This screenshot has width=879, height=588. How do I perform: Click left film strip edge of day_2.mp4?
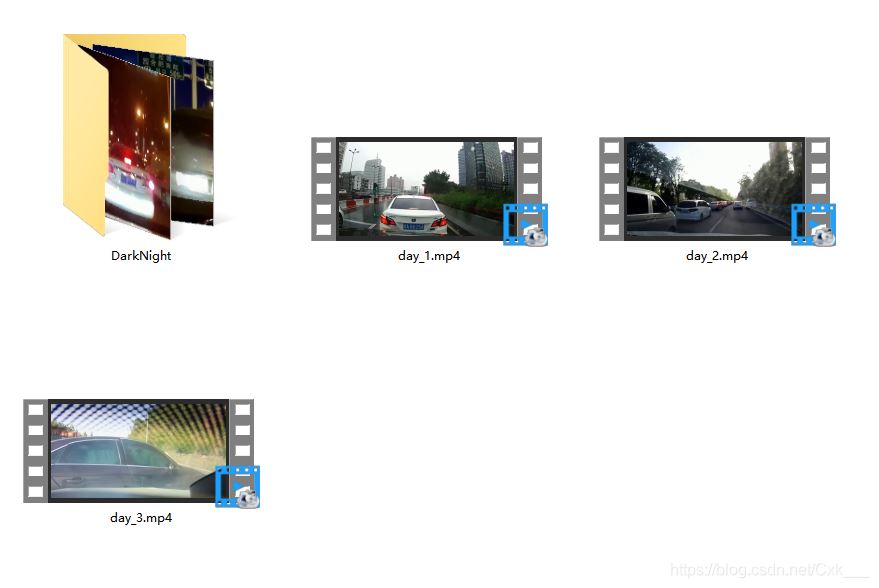pyautogui.click(x=611, y=188)
